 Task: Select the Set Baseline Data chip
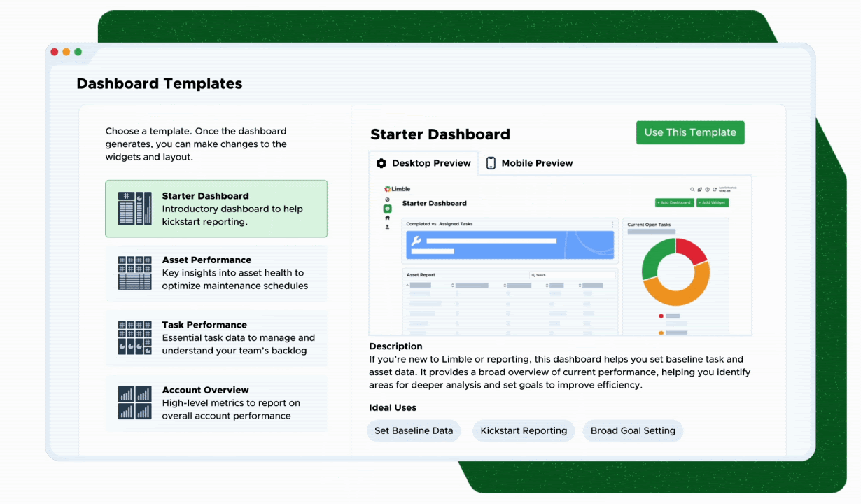pyautogui.click(x=414, y=430)
